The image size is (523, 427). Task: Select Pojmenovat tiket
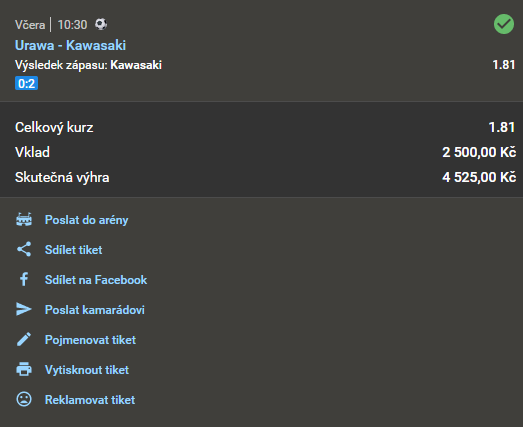pos(90,340)
